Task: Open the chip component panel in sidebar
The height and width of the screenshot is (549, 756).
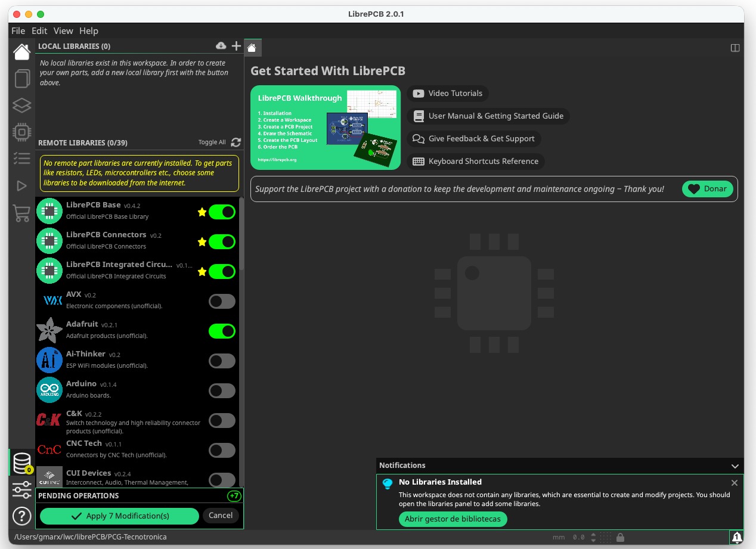Action: click(x=21, y=132)
